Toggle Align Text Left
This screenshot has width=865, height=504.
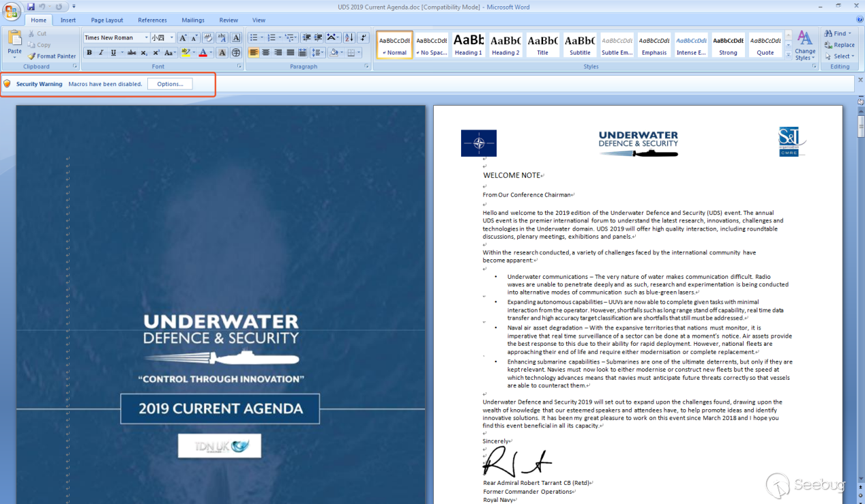(254, 53)
